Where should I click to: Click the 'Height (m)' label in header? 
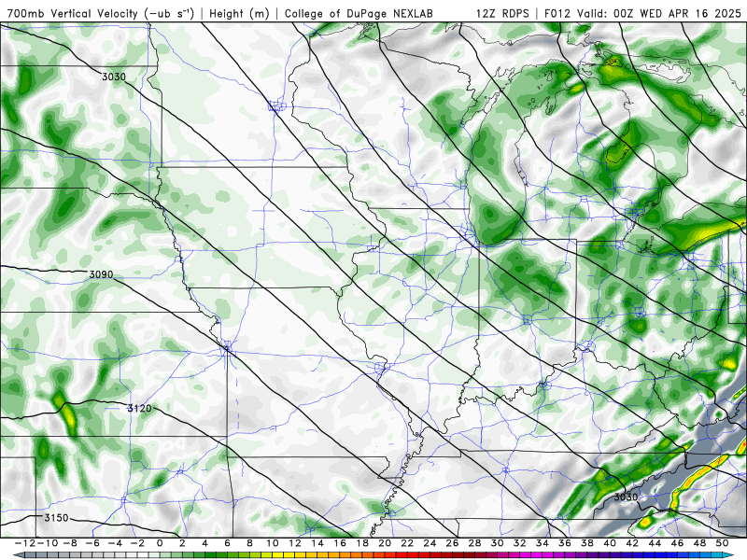click(239, 14)
